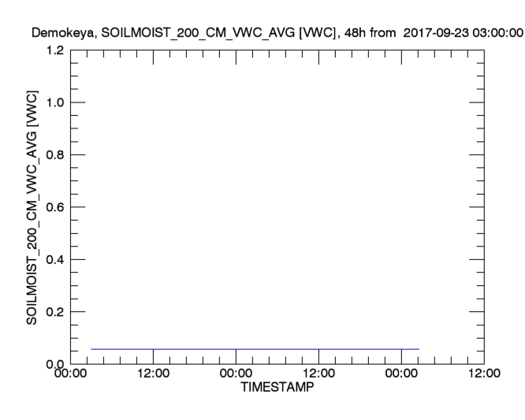
Task: Select the middle 00:00 x-axis tick label
Action: point(236,374)
